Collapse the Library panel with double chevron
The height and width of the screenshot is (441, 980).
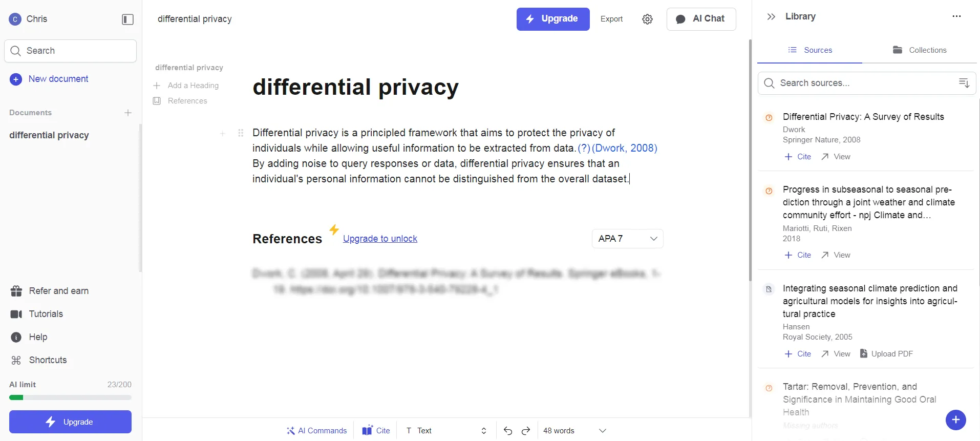[771, 16]
